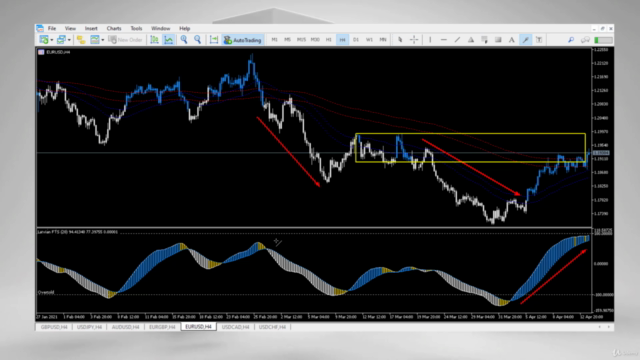Open the Navigator yellow folders icon

(x=81, y=40)
